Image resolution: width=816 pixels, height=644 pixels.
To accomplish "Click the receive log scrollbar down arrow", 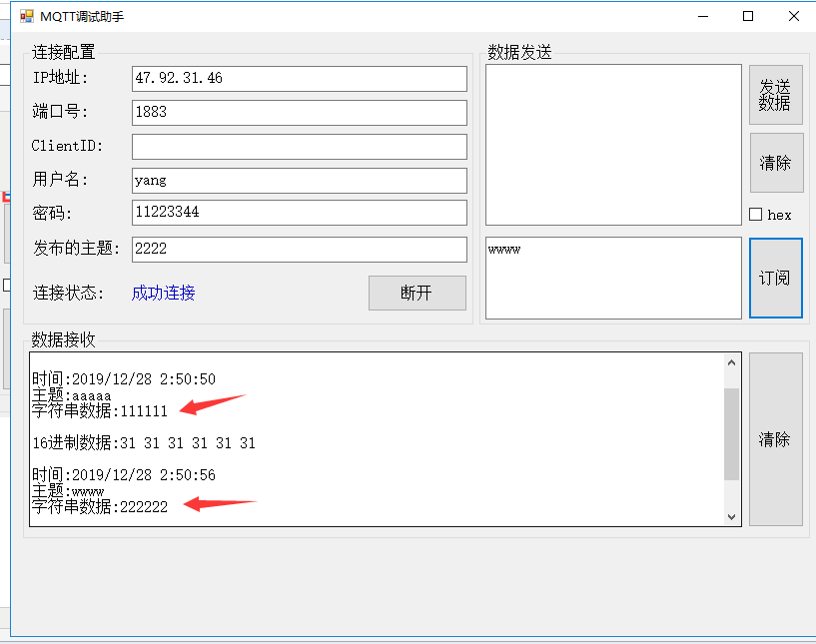I will [731, 516].
